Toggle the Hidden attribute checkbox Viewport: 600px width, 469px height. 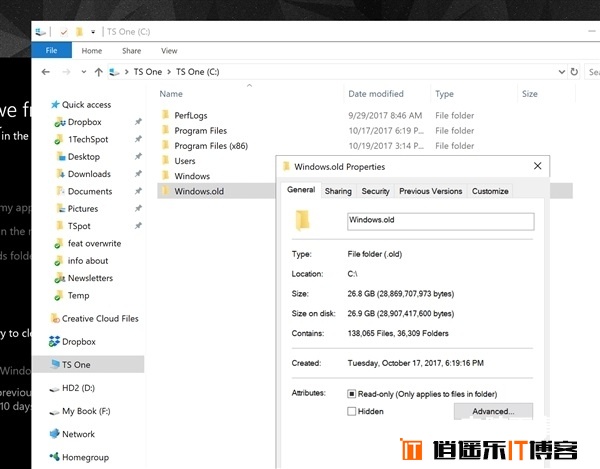(x=351, y=411)
